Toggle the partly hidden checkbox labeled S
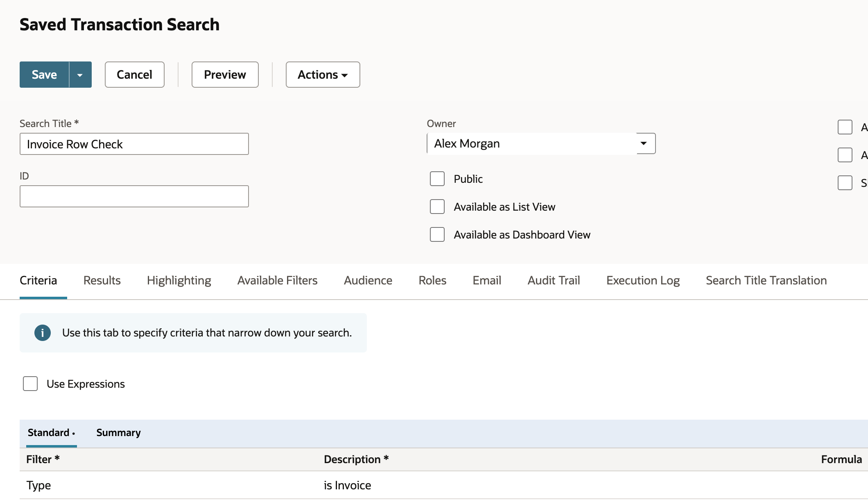The width and height of the screenshot is (868, 500). [845, 183]
